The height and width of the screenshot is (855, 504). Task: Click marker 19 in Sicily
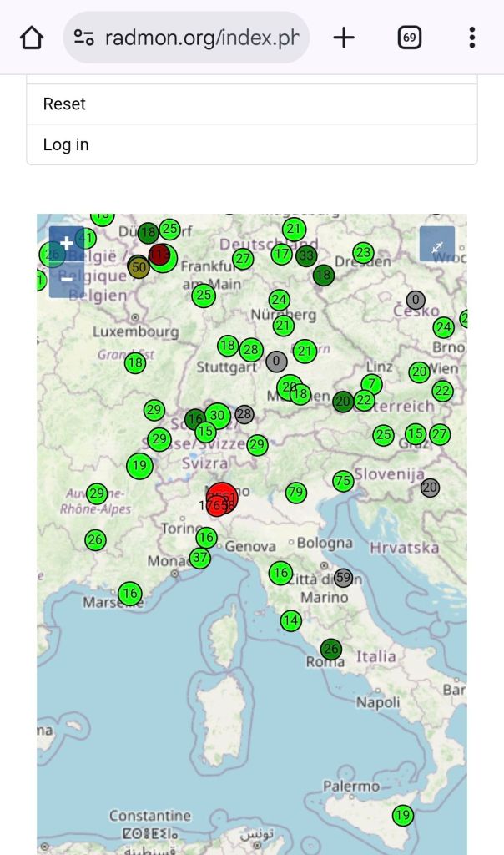tap(403, 816)
